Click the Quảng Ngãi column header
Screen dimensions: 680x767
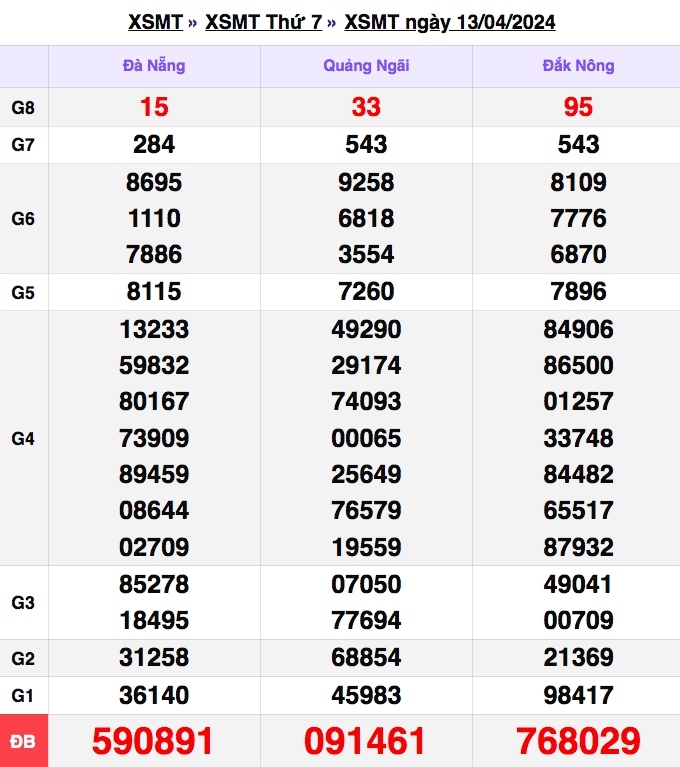point(366,66)
